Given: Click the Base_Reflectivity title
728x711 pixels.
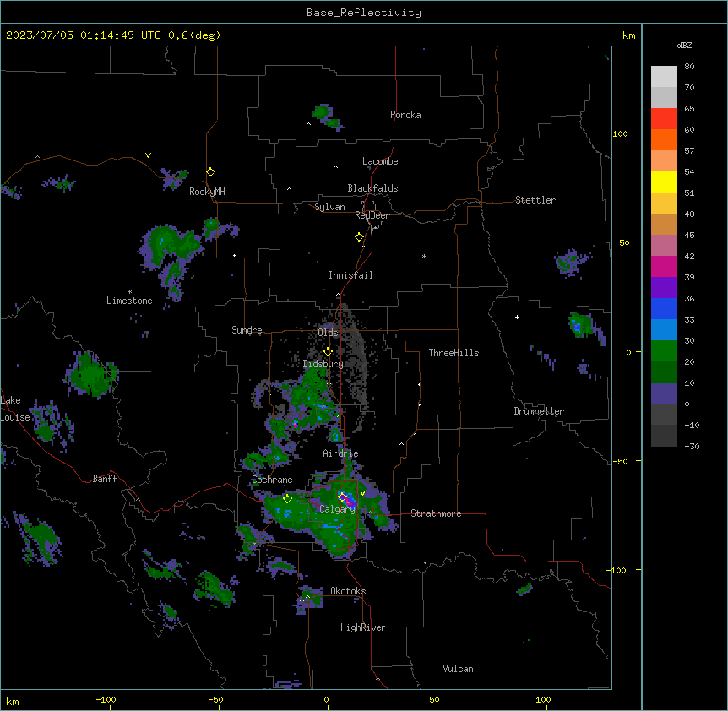Looking at the screenshot, I should pos(364,13).
